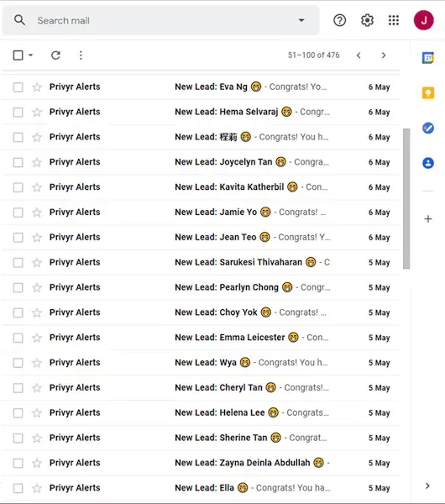Image resolution: width=445 pixels, height=504 pixels.
Task: Open the Google Tasks side panel icon
Action: coord(428,129)
